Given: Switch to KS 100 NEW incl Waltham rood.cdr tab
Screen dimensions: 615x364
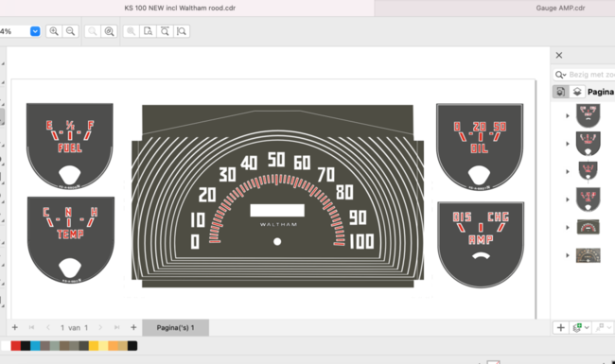Looking at the screenshot, I should coord(180,8).
